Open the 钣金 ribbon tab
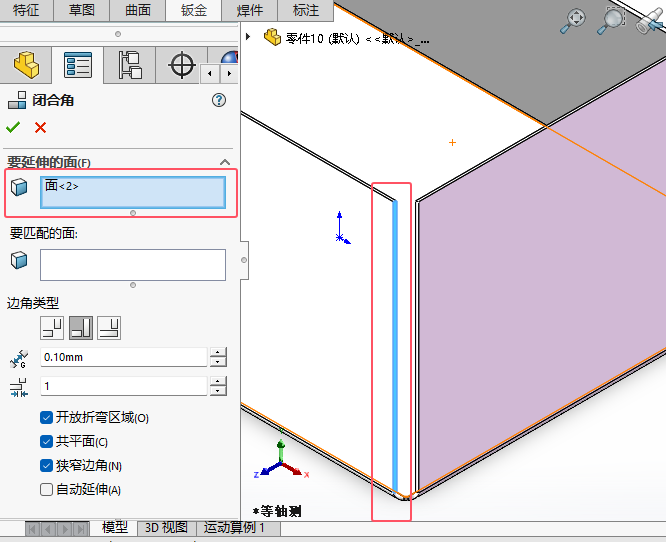This screenshot has height=542, width=666. [194, 10]
